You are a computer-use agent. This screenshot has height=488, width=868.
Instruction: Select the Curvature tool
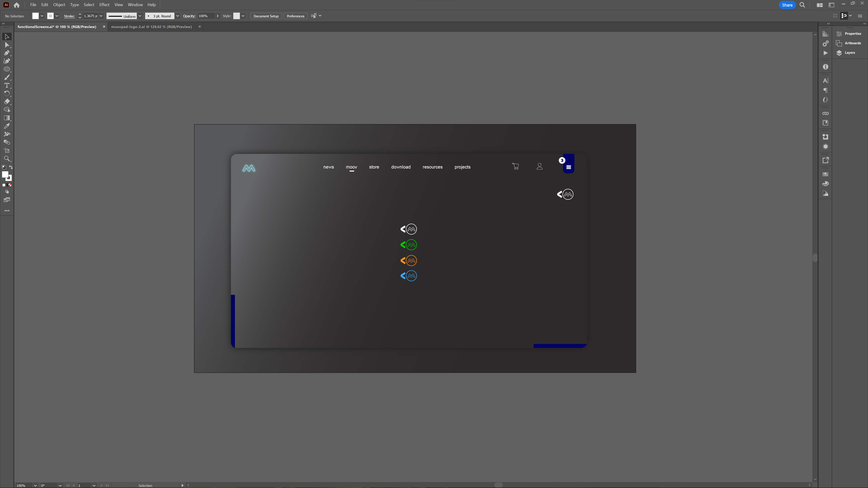7,61
